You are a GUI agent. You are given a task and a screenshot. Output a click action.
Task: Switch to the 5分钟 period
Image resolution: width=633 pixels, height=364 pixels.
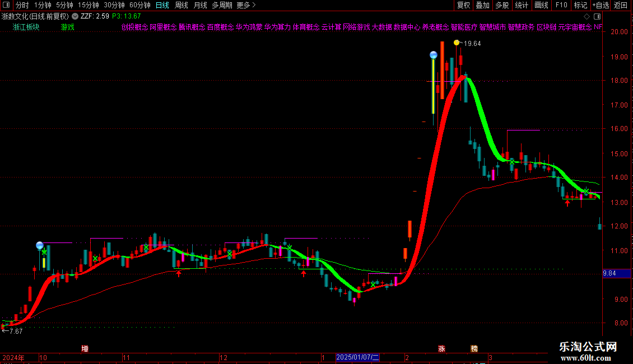pyautogui.click(x=64, y=5)
